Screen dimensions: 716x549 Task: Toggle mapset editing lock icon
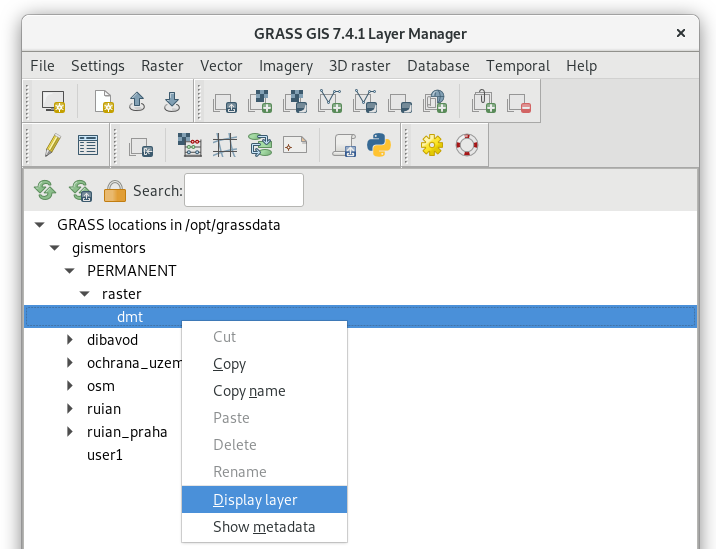[115, 190]
